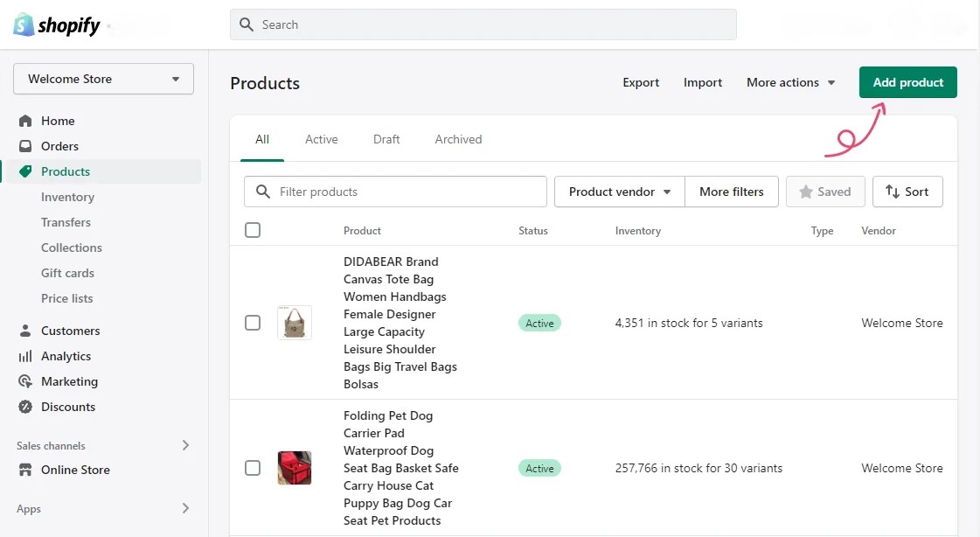The width and height of the screenshot is (980, 537).
Task: Click the Inventory column header
Action: (x=637, y=231)
